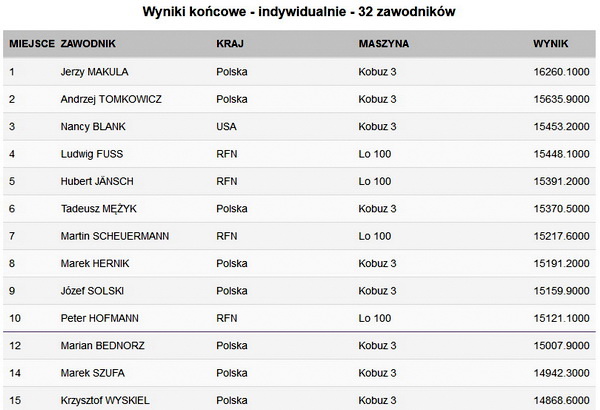
Task: Select the score 15370.5000
Action: click(x=560, y=208)
